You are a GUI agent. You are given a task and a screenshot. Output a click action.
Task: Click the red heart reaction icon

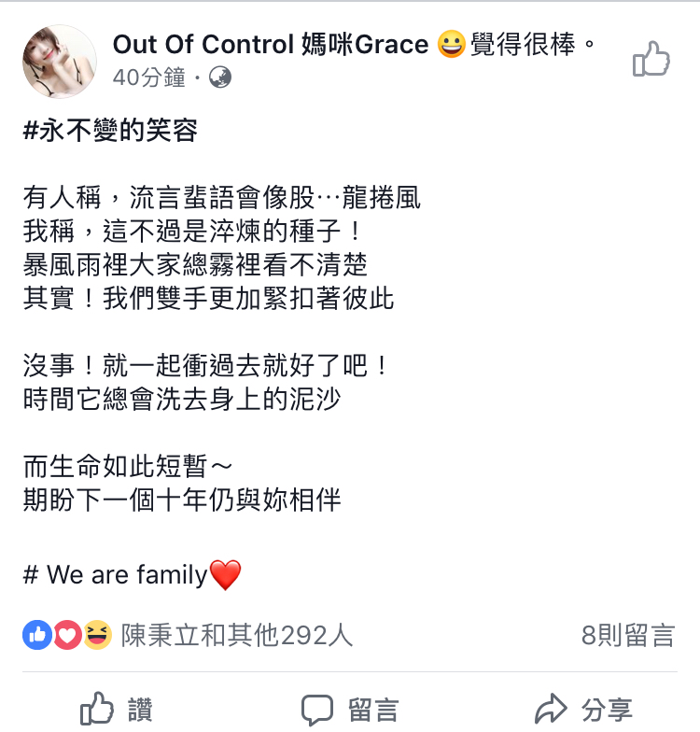click(x=67, y=635)
